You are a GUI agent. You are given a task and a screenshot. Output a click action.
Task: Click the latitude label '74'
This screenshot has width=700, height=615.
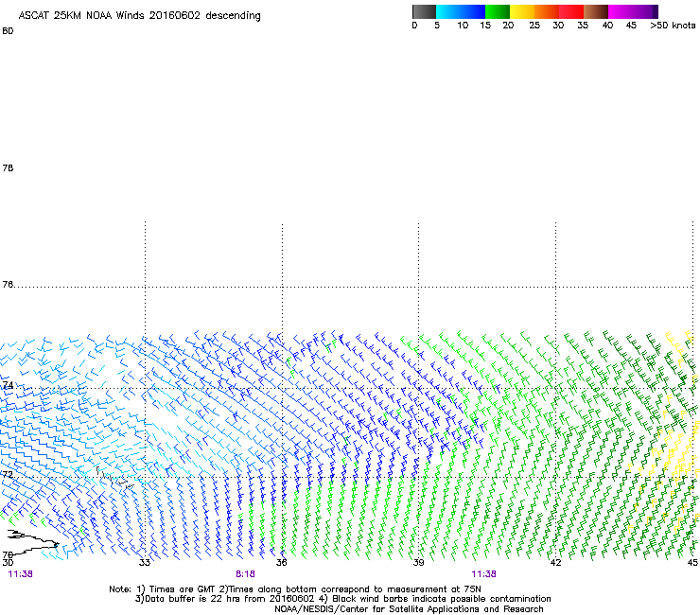point(8,385)
